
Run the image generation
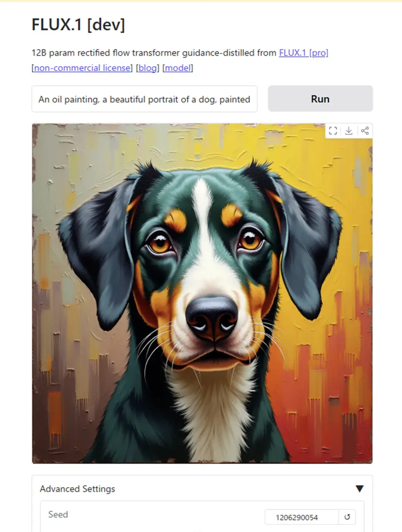point(320,99)
